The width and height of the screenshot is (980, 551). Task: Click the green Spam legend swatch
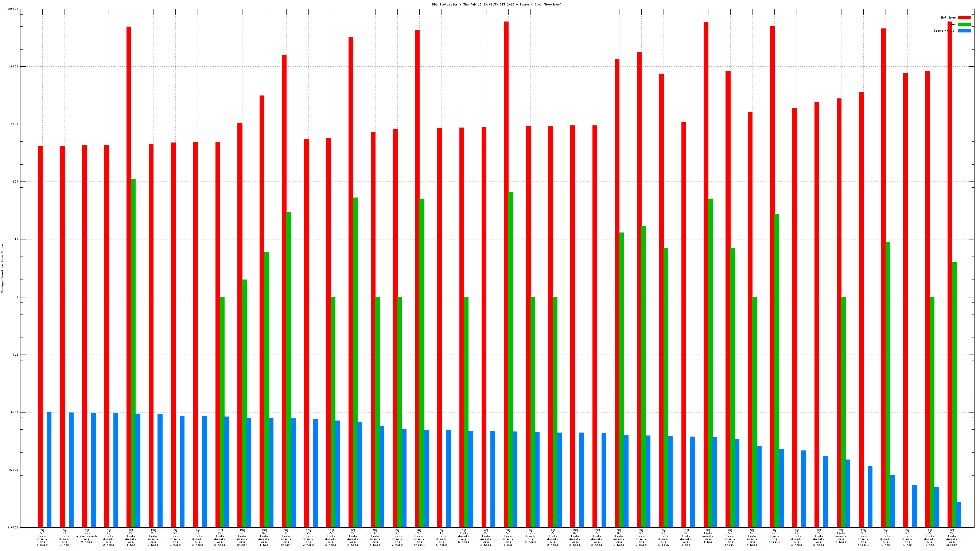[964, 24]
